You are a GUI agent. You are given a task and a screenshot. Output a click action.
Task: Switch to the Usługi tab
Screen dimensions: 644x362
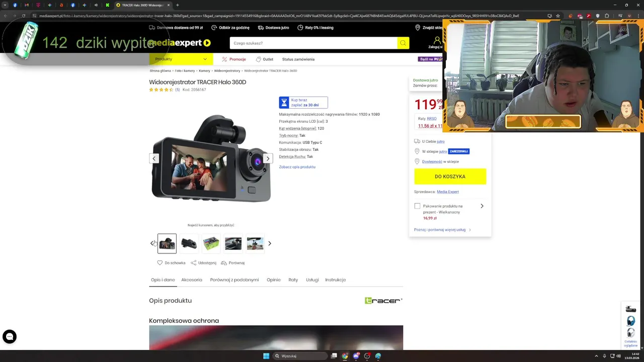pos(312,280)
